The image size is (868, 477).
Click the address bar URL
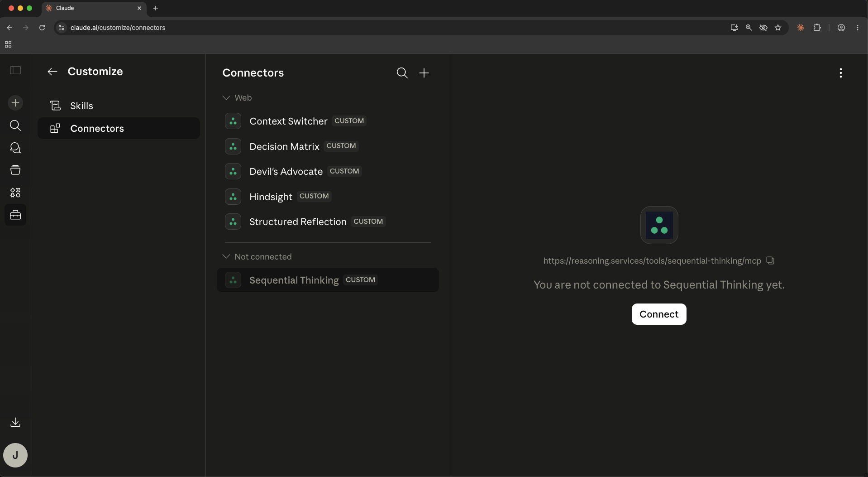click(x=118, y=28)
